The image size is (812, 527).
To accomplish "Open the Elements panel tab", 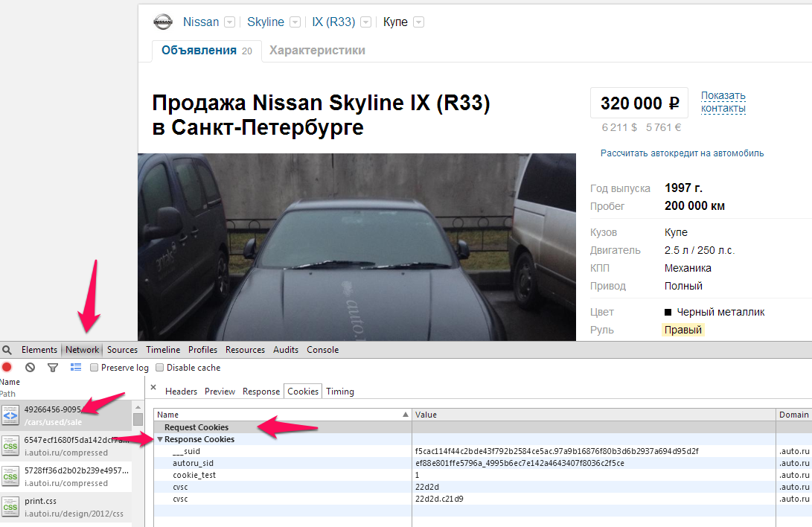I will point(39,350).
